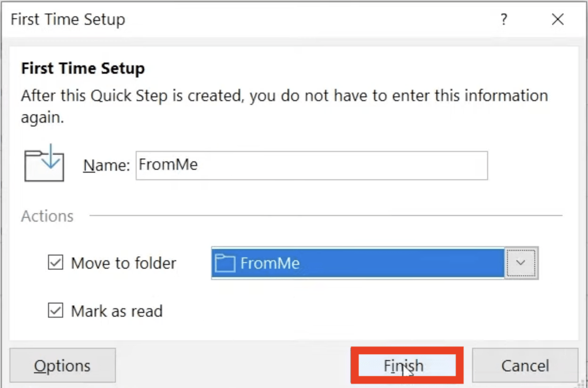
Task: Click inside the Name text field
Action: [312, 165]
